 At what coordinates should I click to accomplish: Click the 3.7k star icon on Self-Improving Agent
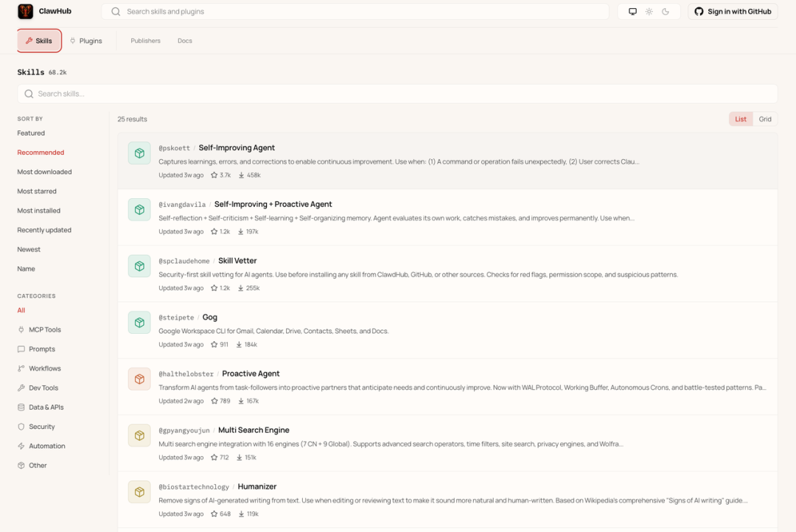point(214,175)
